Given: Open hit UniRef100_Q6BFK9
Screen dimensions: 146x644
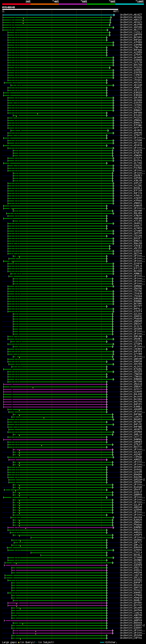Looking at the screenshot, I should tap(131, 620).
